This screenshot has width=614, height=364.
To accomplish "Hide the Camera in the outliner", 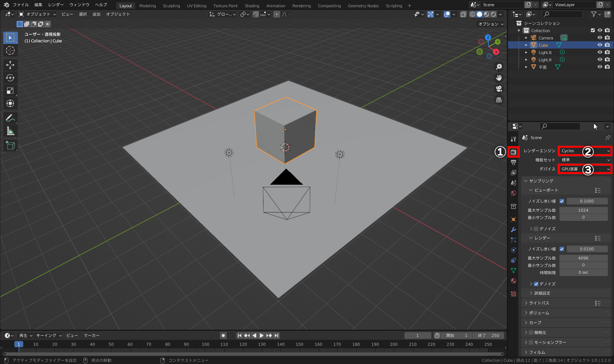I will click(600, 38).
